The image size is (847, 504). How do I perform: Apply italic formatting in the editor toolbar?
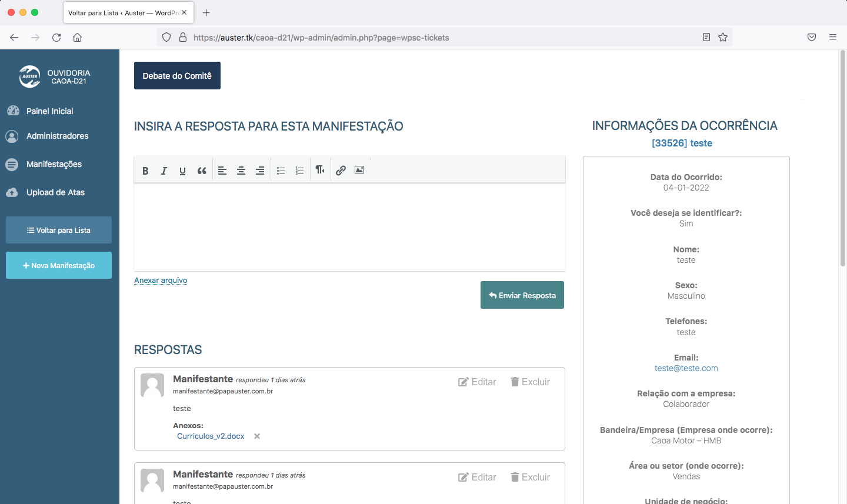click(x=164, y=171)
